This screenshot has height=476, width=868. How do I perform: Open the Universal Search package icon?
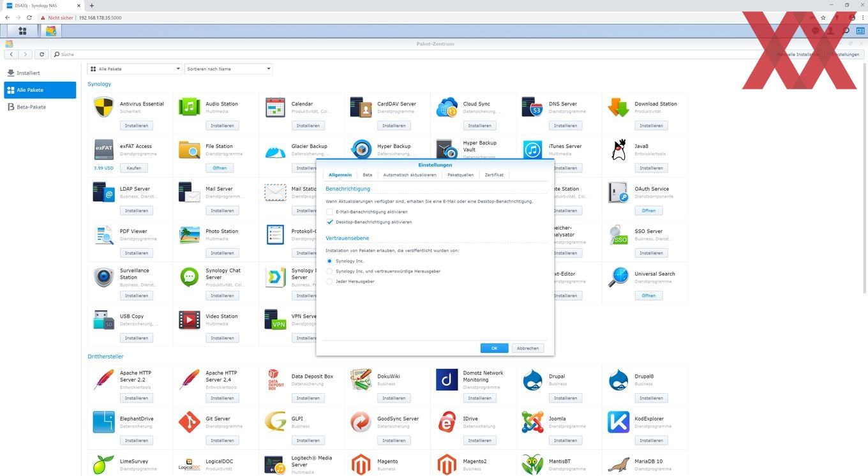[618, 277]
